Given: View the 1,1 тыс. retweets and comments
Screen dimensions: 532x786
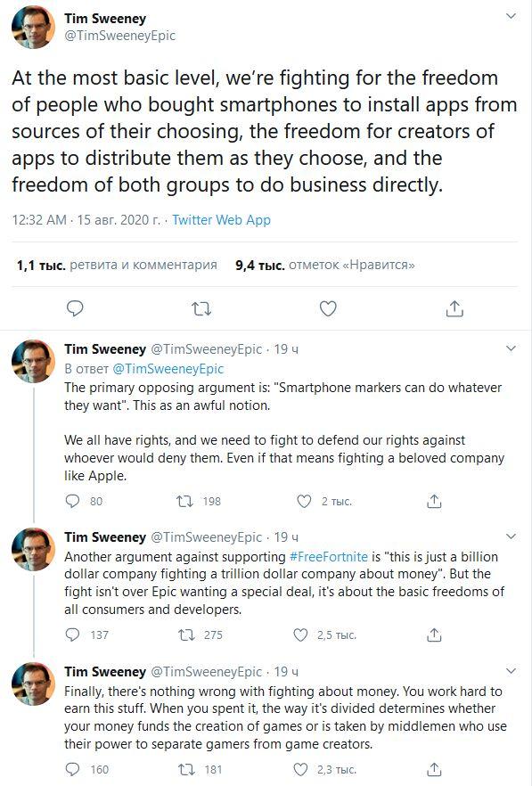Looking at the screenshot, I should pyautogui.click(x=117, y=266).
